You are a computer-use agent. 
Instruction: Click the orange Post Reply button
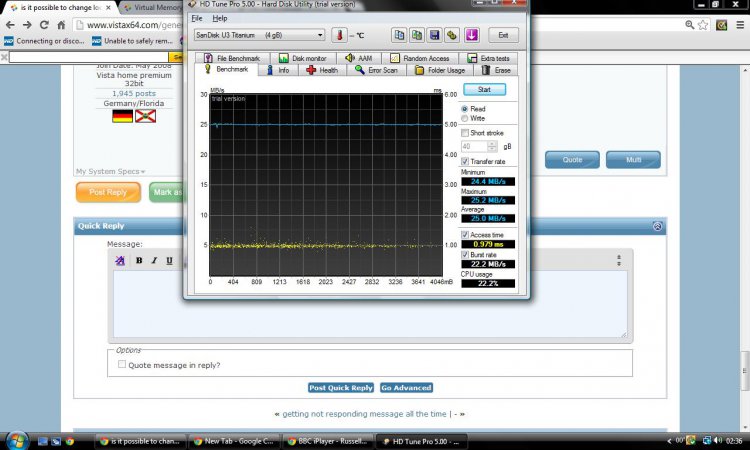[108, 192]
